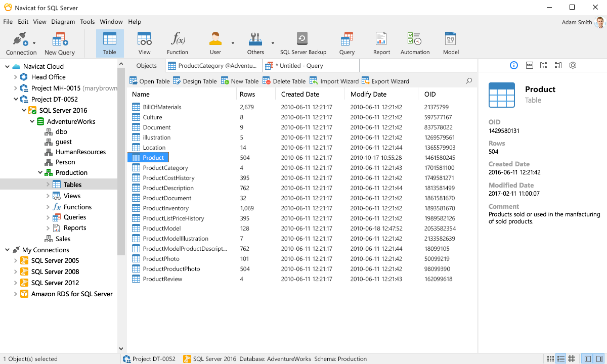Hide the right information pane
This screenshot has height=364, width=607.
599,359
